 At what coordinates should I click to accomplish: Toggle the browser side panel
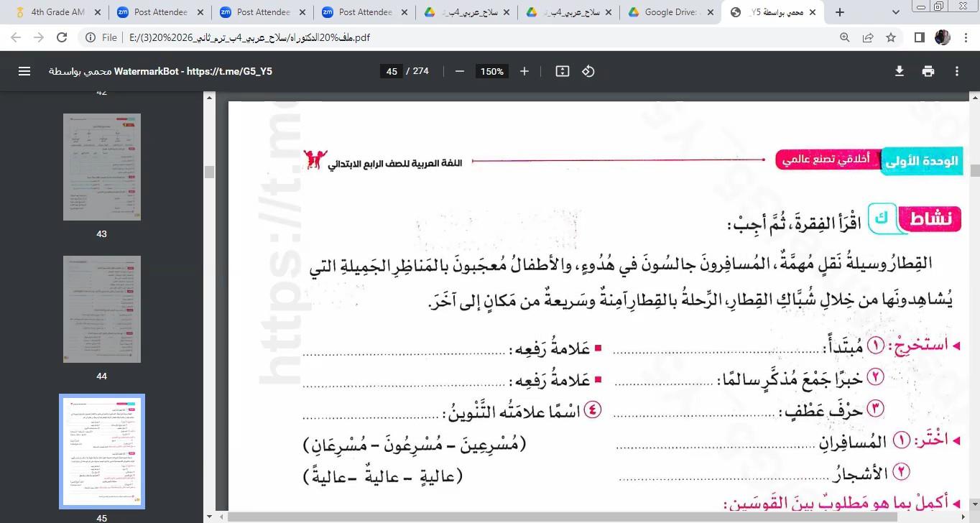[919, 37]
